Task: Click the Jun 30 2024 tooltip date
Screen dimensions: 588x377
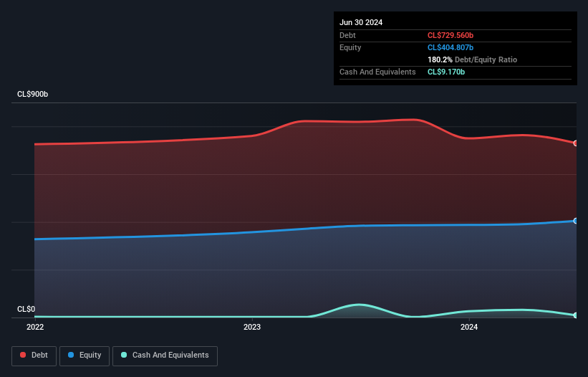Action: [x=361, y=22]
